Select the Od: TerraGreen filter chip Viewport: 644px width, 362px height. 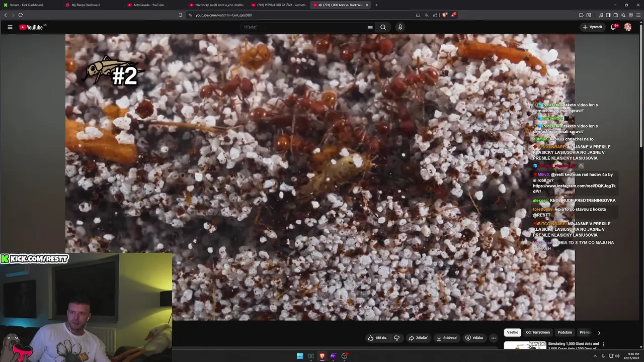[538, 332]
